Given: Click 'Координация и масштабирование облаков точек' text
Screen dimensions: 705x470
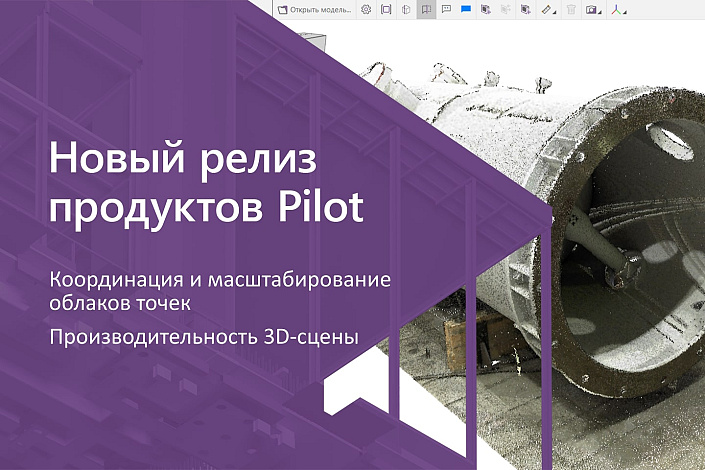Looking at the screenshot, I should click(x=222, y=288).
